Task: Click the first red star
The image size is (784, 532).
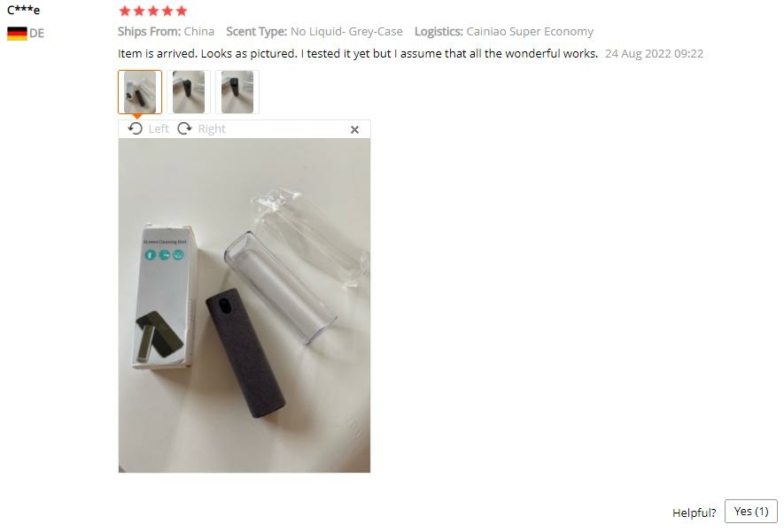Action: (x=125, y=11)
